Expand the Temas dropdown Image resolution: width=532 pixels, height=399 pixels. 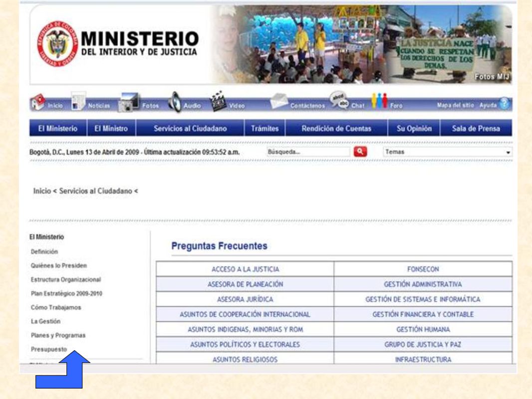448,152
